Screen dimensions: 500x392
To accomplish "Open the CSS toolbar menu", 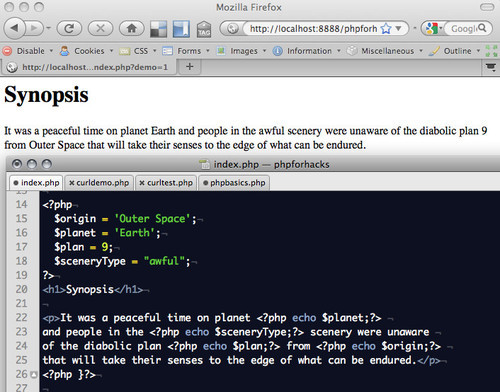I will coord(138,51).
